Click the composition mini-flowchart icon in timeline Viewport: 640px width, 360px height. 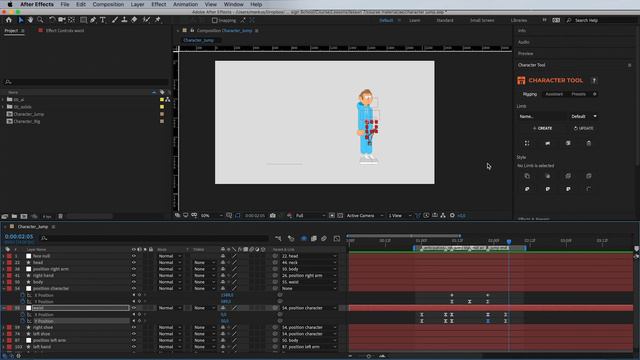[x=278, y=238]
